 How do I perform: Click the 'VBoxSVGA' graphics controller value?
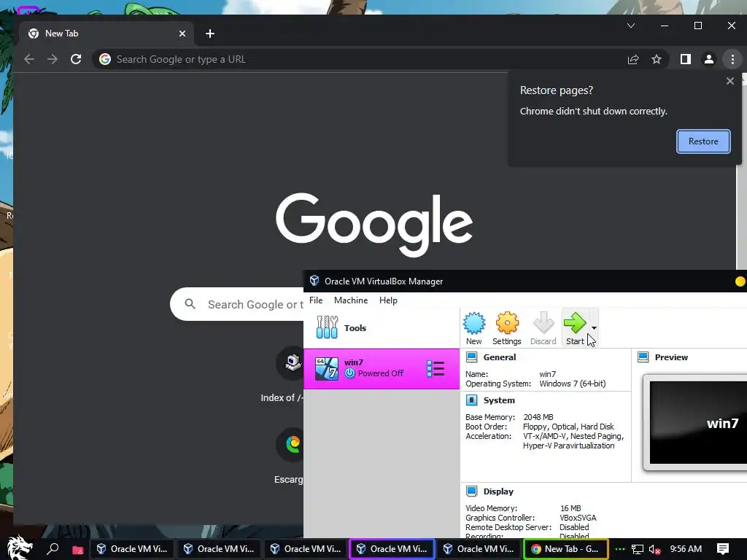[578, 518]
